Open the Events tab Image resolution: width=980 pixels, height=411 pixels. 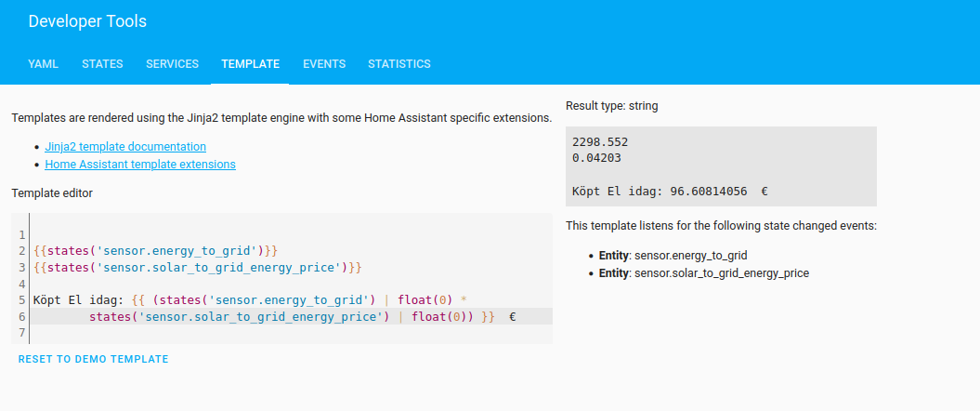point(324,64)
